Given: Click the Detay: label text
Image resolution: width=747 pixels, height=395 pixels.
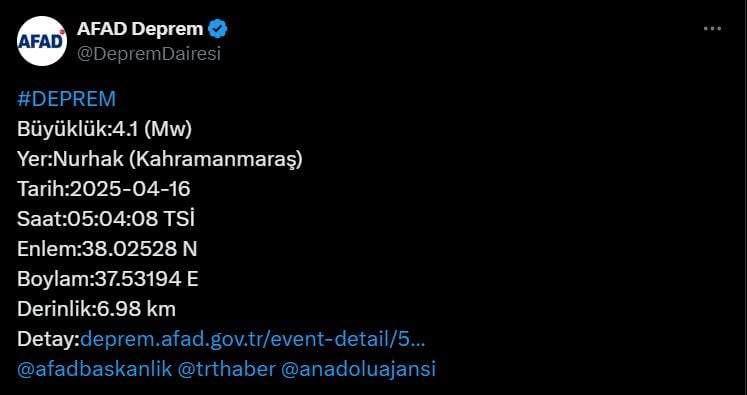Looking at the screenshot, I should pos(49,339).
